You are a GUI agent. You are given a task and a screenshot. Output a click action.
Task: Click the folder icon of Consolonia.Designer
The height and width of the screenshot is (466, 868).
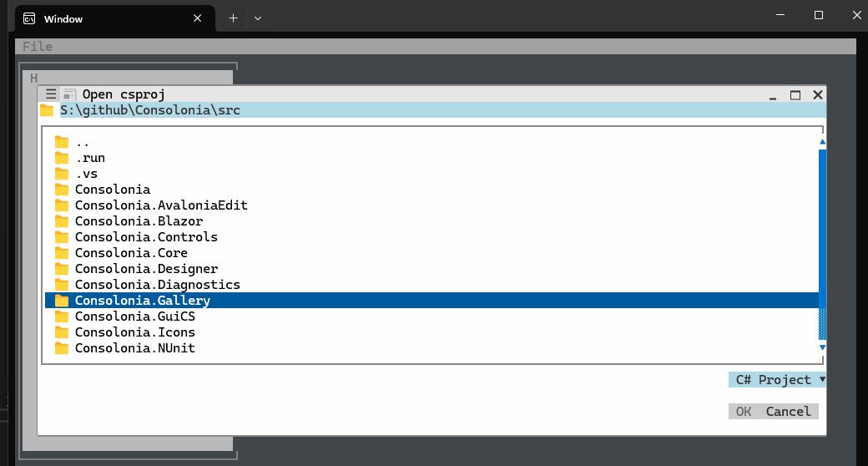pyautogui.click(x=62, y=269)
